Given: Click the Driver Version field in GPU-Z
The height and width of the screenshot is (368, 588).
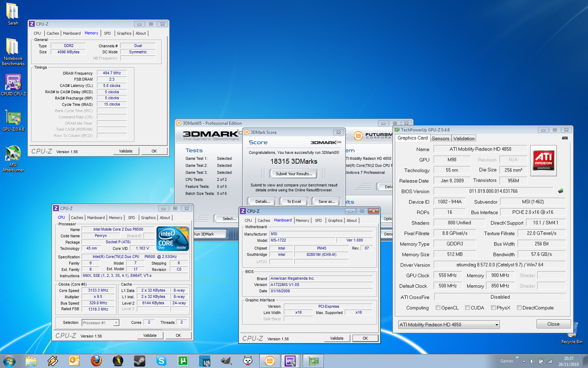Looking at the screenshot, I should click(499, 265).
